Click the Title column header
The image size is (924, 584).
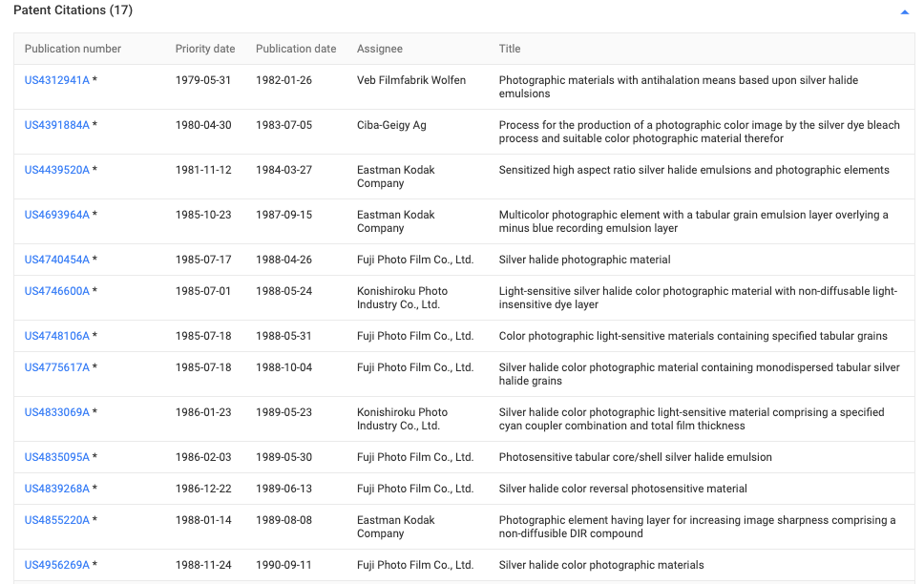510,49
